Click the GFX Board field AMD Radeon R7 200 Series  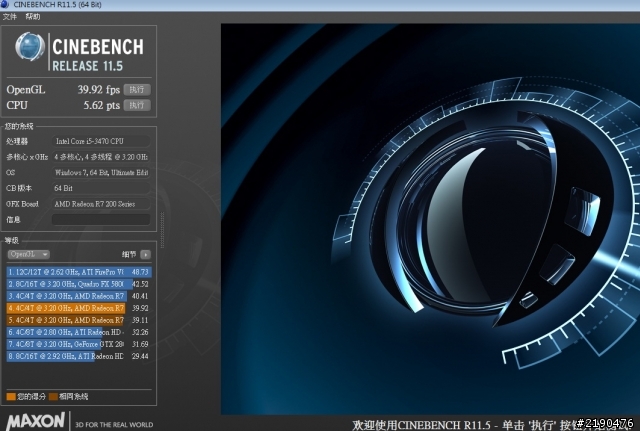pos(101,204)
